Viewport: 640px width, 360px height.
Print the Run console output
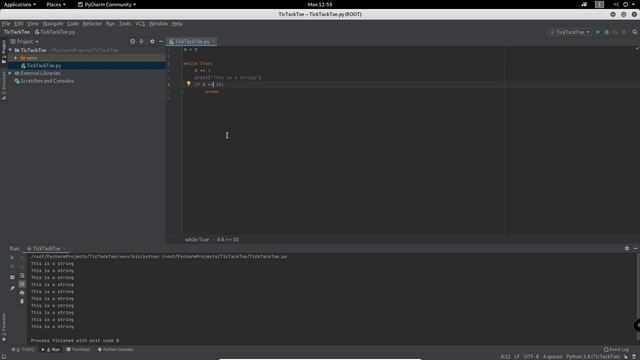click(22, 292)
